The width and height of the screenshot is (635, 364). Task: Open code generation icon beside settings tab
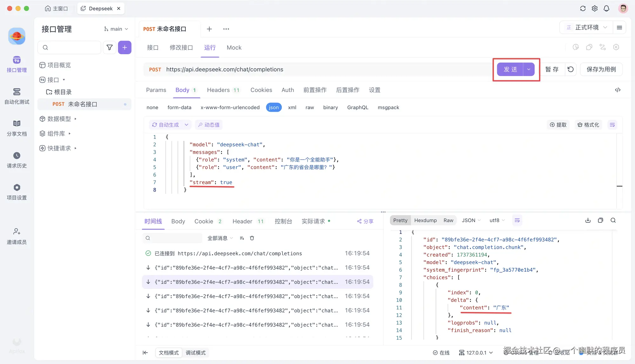(x=618, y=90)
